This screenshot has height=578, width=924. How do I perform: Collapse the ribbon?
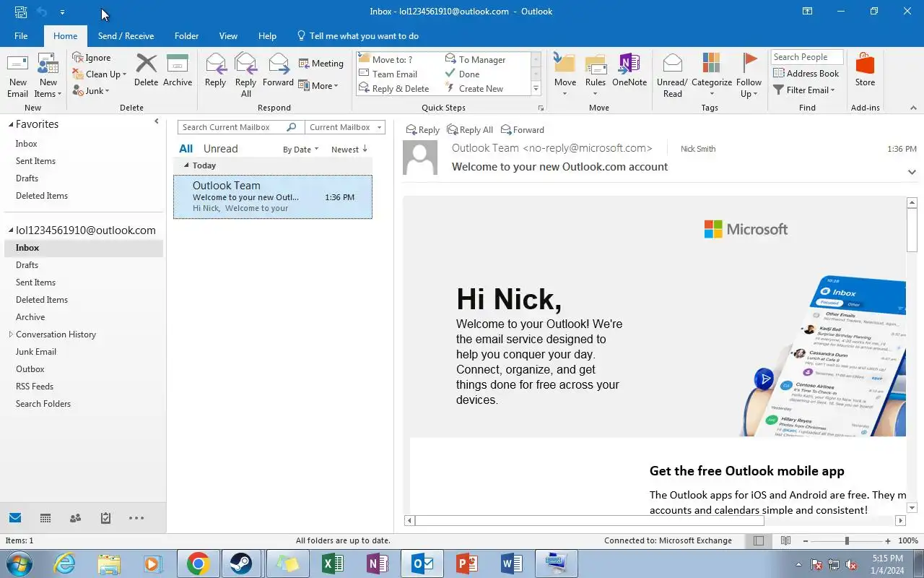tap(913, 108)
